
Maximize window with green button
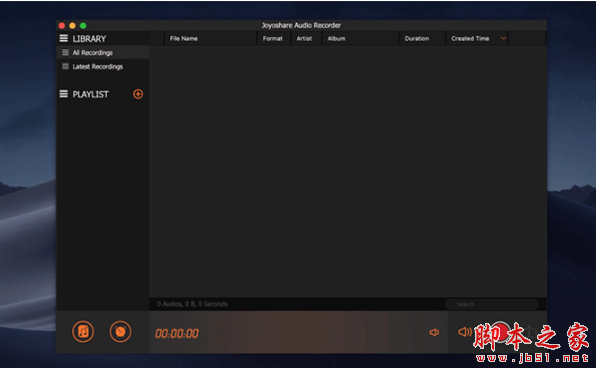83,26
